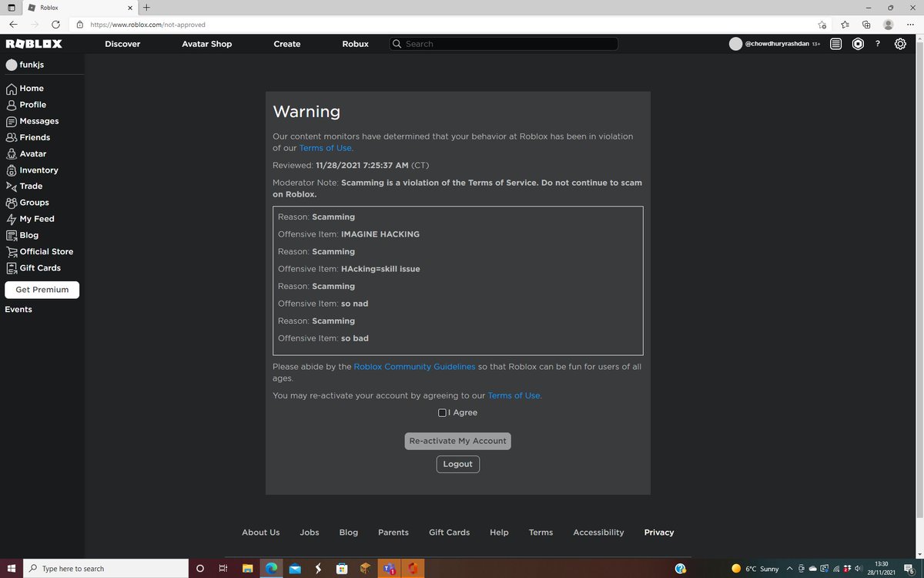Click Re-activate My Account button
The width and height of the screenshot is (924, 578).
click(457, 441)
